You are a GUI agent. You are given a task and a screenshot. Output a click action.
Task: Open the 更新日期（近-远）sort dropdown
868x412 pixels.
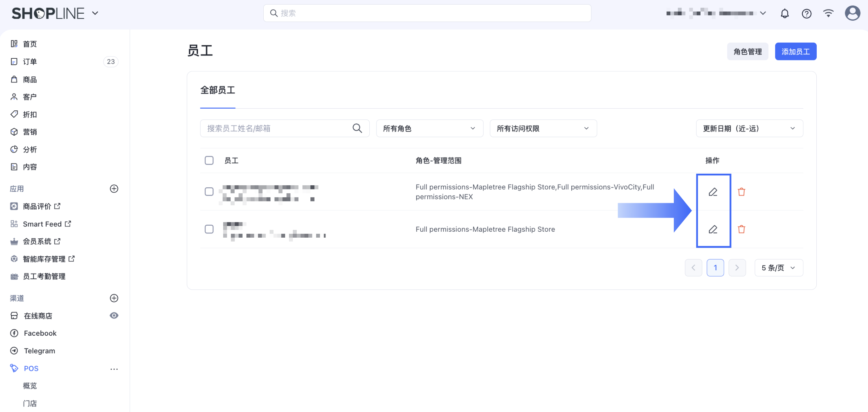tap(749, 128)
